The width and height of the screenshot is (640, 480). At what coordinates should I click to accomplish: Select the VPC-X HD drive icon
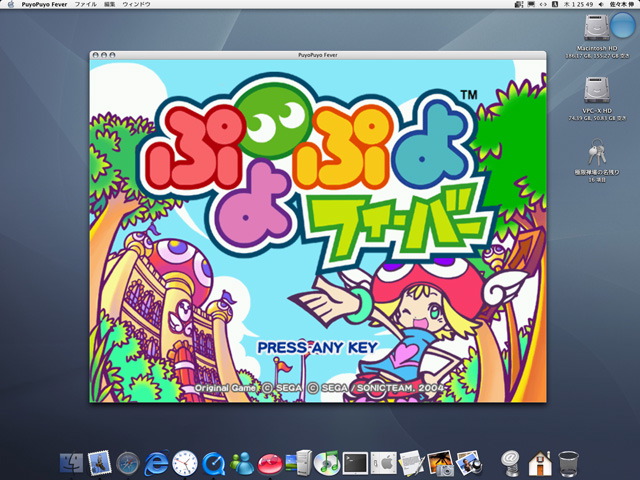pos(597,90)
